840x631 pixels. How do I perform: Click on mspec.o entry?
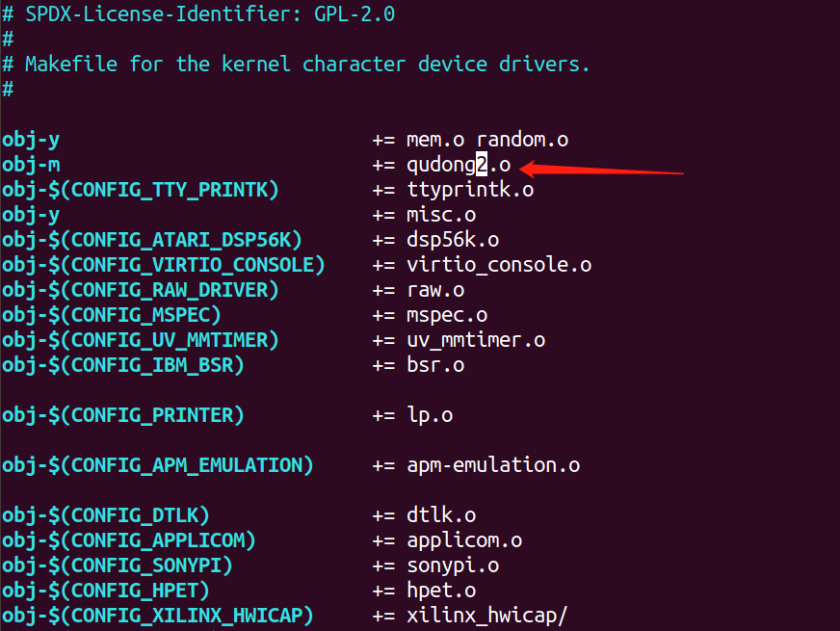[x=446, y=315]
